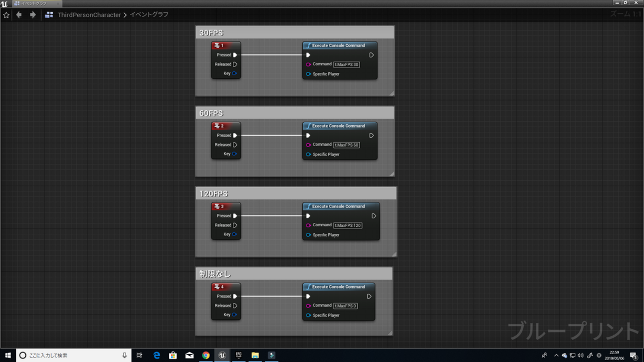The width and height of the screenshot is (644, 362).
Task: Edit the t.MaxFPS 0 command field
Action: tap(345, 306)
